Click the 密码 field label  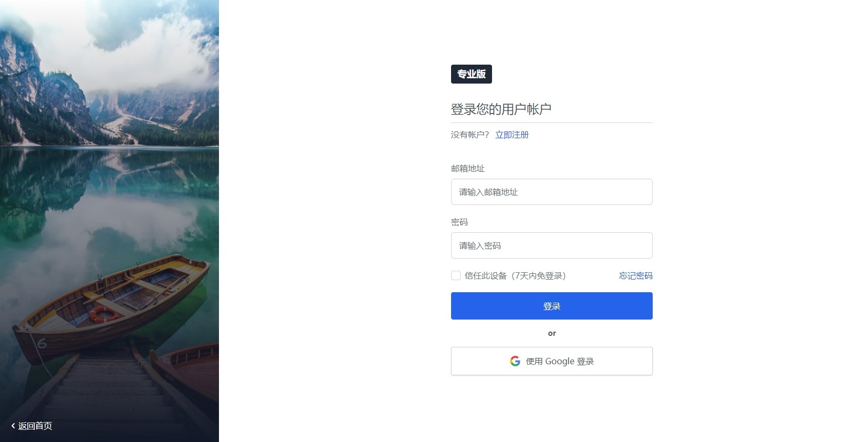tap(459, 222)
